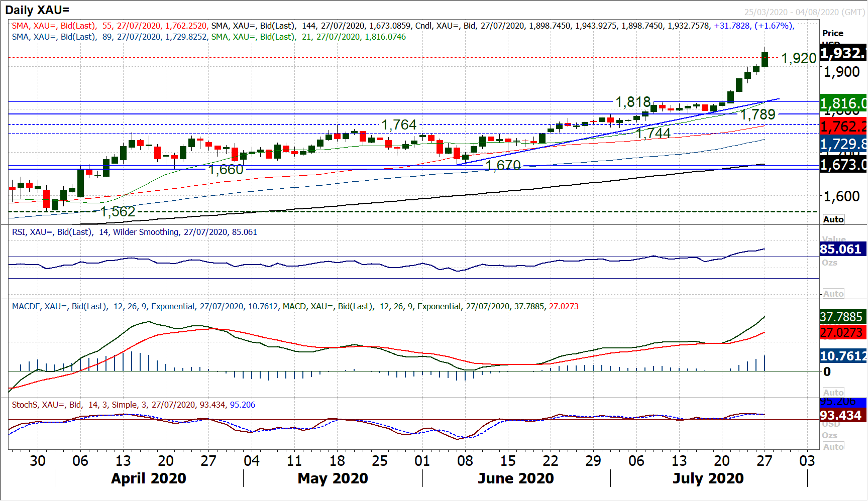Click the 1,789 support level label
The image size is (868, 501).
(758, 114)
